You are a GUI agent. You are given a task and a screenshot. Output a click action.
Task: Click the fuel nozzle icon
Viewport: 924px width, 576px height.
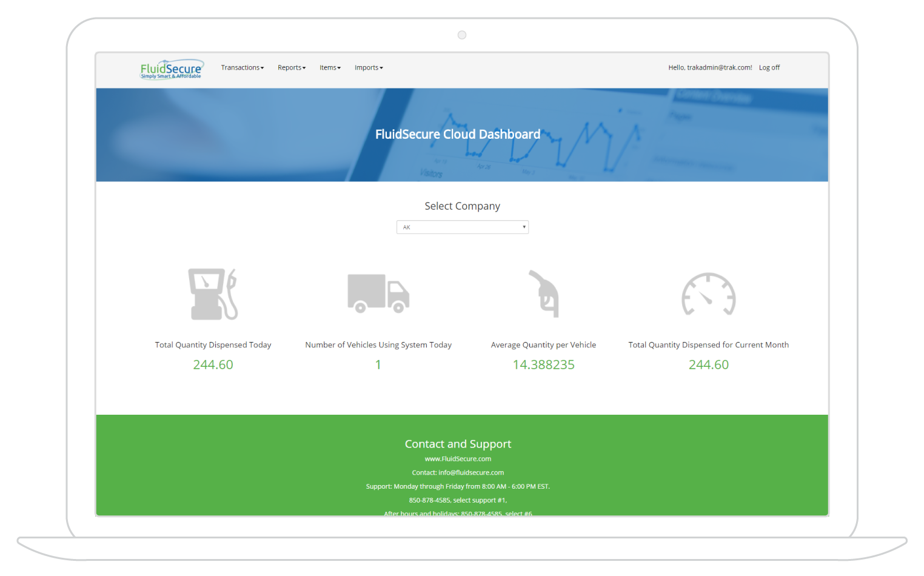(544, 293)
